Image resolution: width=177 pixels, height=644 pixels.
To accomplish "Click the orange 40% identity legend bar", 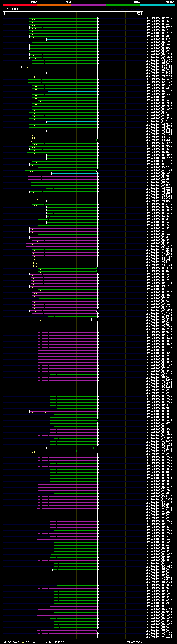I will (x=54, y=5).
